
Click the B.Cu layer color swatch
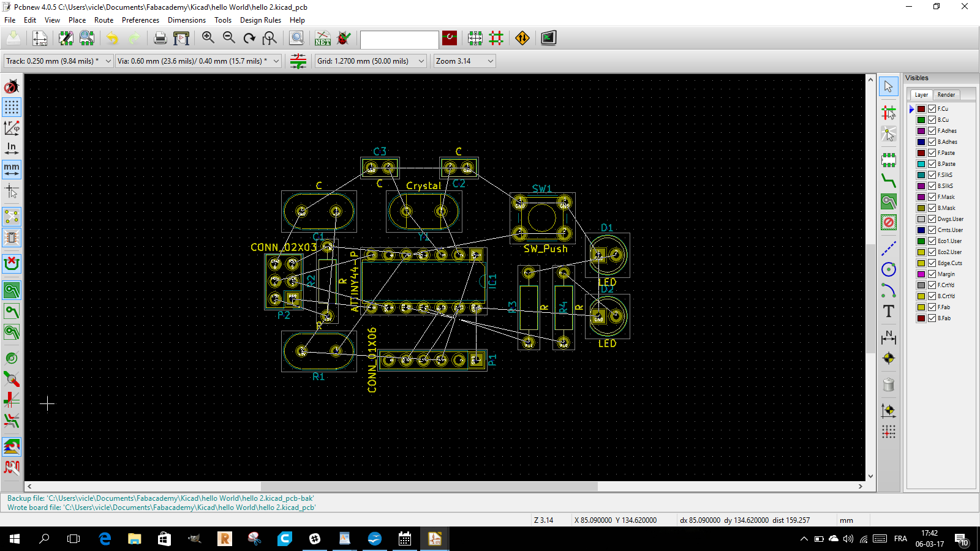[921, 120]
